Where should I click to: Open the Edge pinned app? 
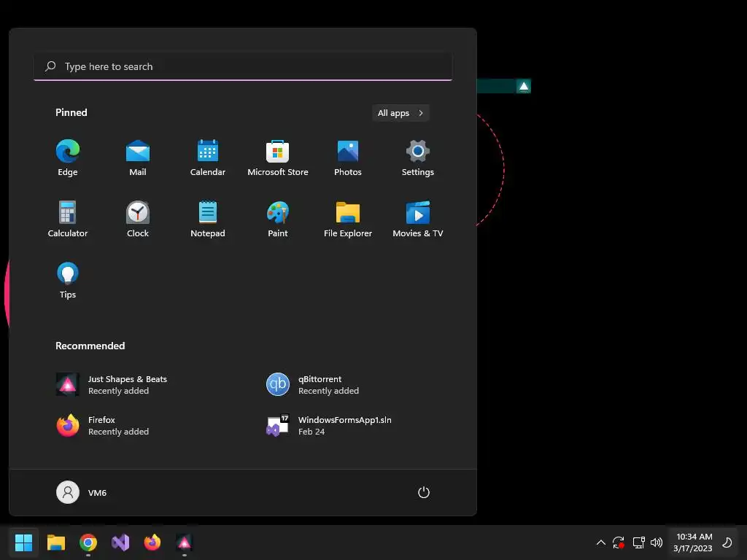tap(68, 157)
